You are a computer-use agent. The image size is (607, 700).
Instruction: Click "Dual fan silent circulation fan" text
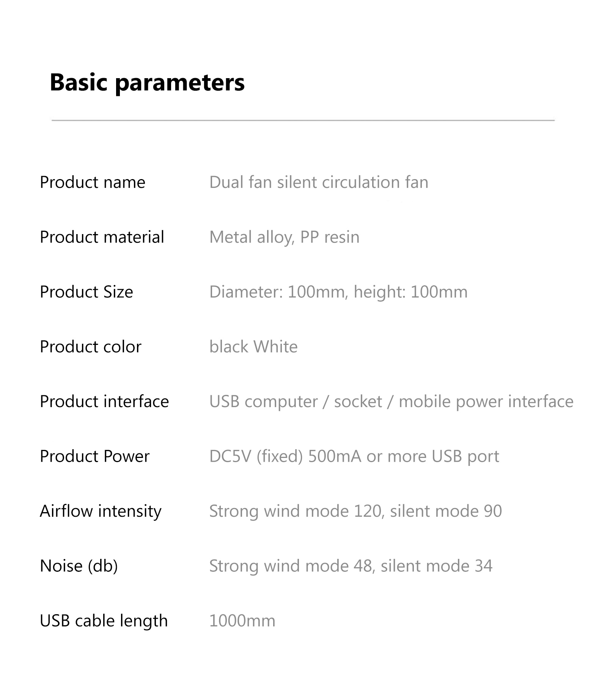click(x=319, y=182)
